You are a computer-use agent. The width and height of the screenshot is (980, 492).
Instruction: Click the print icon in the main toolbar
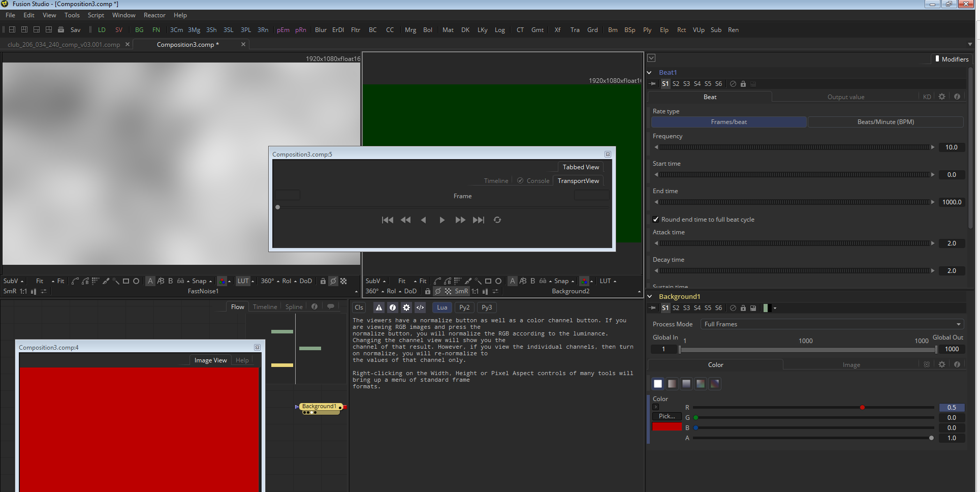(x=61, y=29)
